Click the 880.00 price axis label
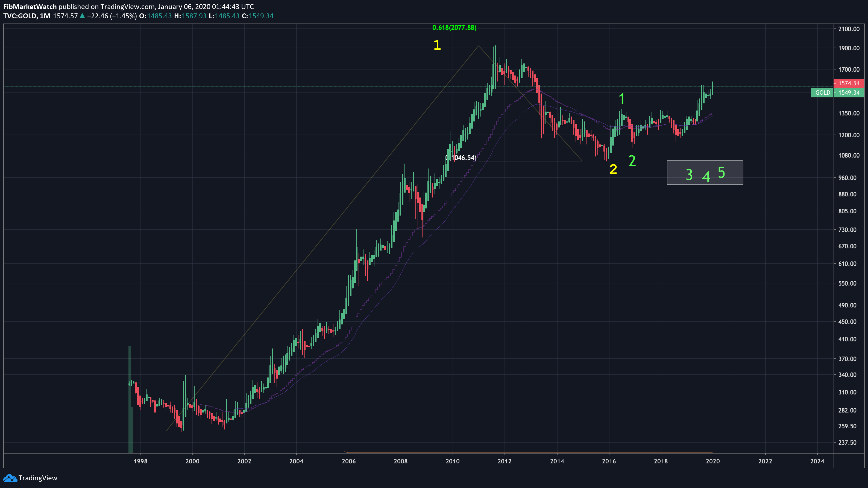This screenshot has width=868, height=488. point(847,194)
